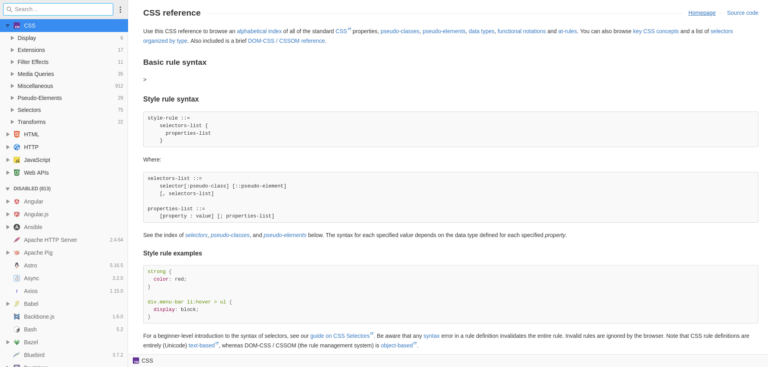
Task: Click the CSS label in bottom breadcrumb
Action: (147, 361)
